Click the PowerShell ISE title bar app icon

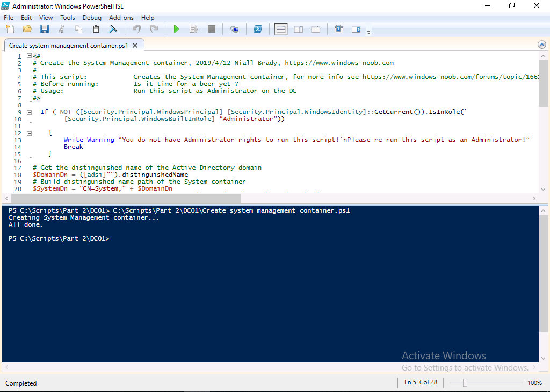click(5, 5)
